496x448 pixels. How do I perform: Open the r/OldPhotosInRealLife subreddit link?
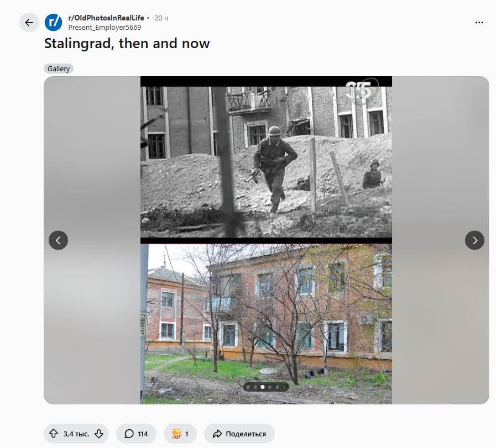click(106, 18)
